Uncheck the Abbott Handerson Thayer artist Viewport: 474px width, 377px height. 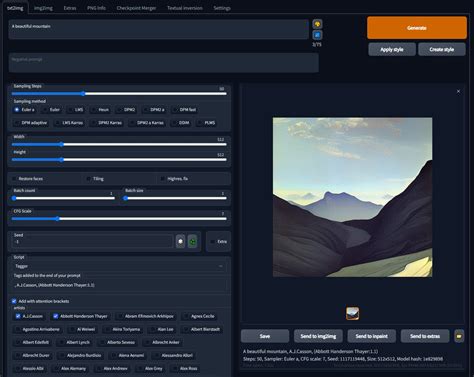point(56,316)
